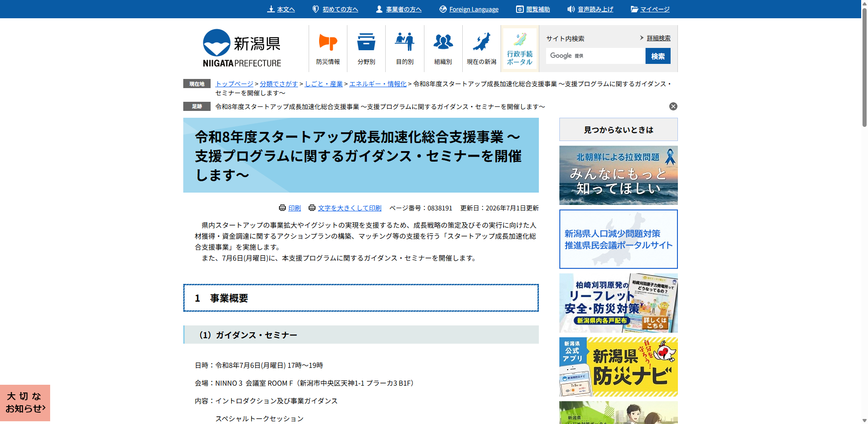Click the page vertical scrollbar
This screenshot has width=868, height=424.
click(864, 68)
